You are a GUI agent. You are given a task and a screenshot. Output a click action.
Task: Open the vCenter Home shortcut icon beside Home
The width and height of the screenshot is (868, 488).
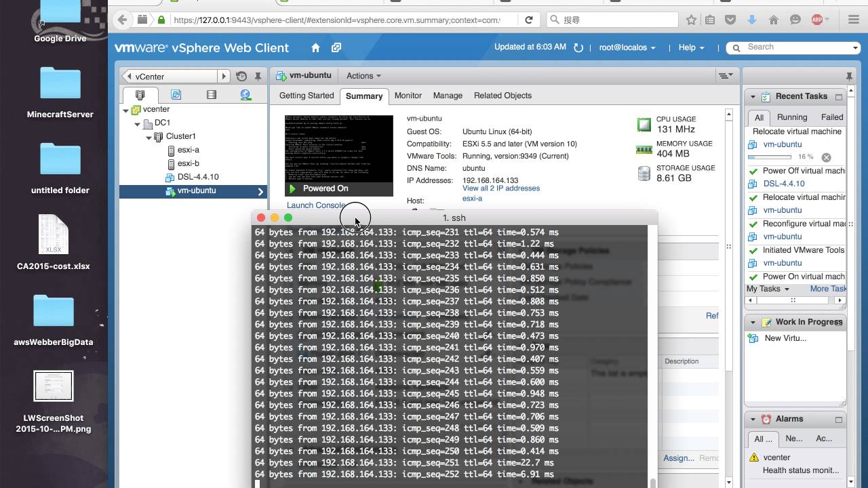(336, 47)
